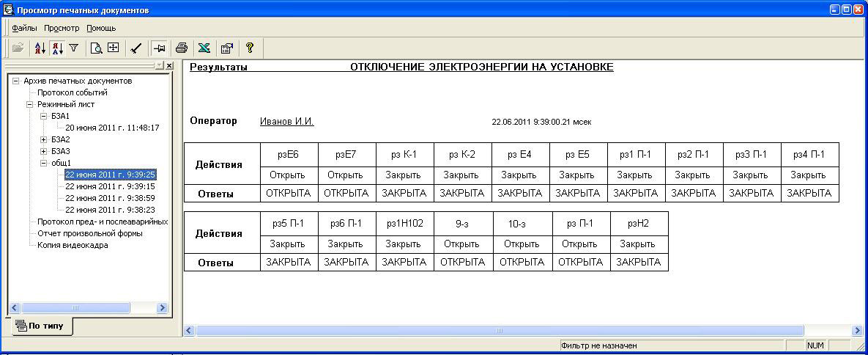The height and width of the screenshot is (355, 868).
Task: Expand the БЗА2 tree node
Action: (x=44, y=139)
